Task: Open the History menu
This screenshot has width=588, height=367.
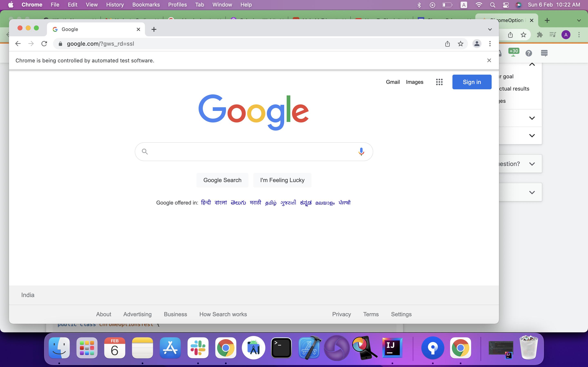Action: [x=115, y=5]
